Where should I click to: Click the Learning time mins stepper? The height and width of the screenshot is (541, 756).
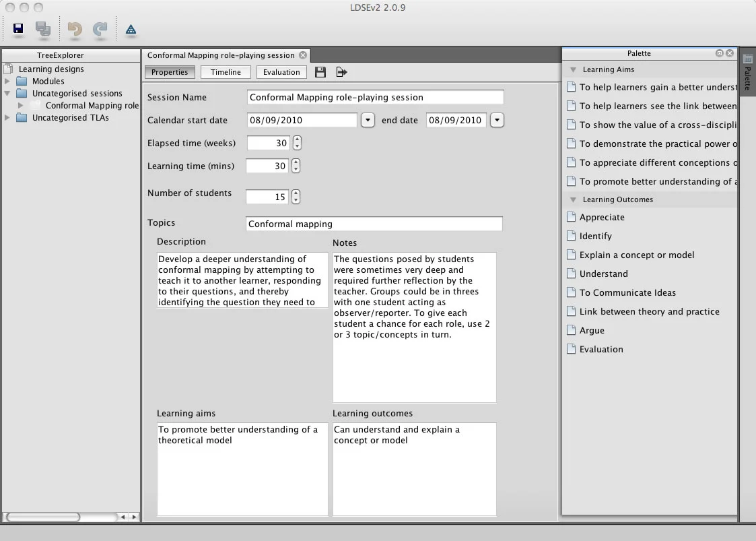(x=296, y=166)
